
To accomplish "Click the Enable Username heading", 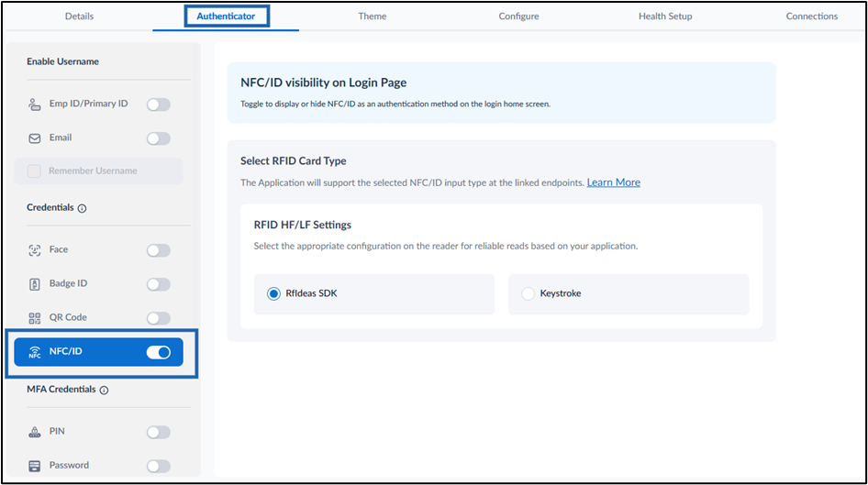I will click(62, 61).
